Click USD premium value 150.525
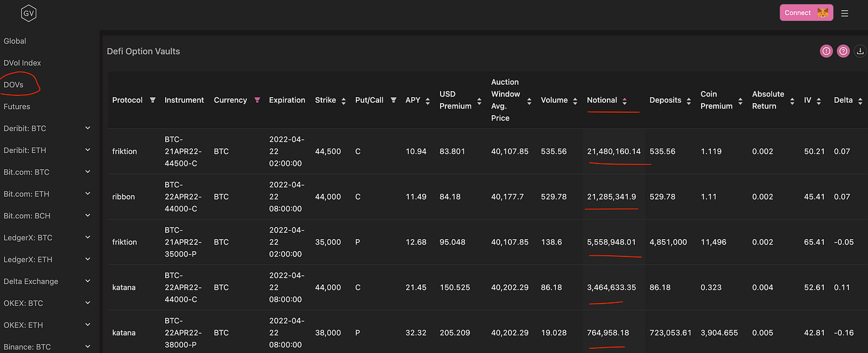The height and width of the screenshot is (353, 868). tap(455, 287)
